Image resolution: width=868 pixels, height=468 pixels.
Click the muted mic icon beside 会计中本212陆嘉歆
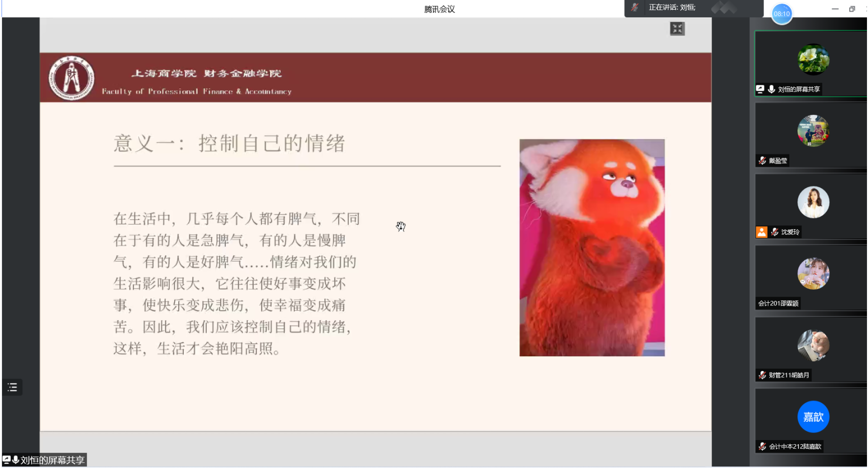click(761, 447)
